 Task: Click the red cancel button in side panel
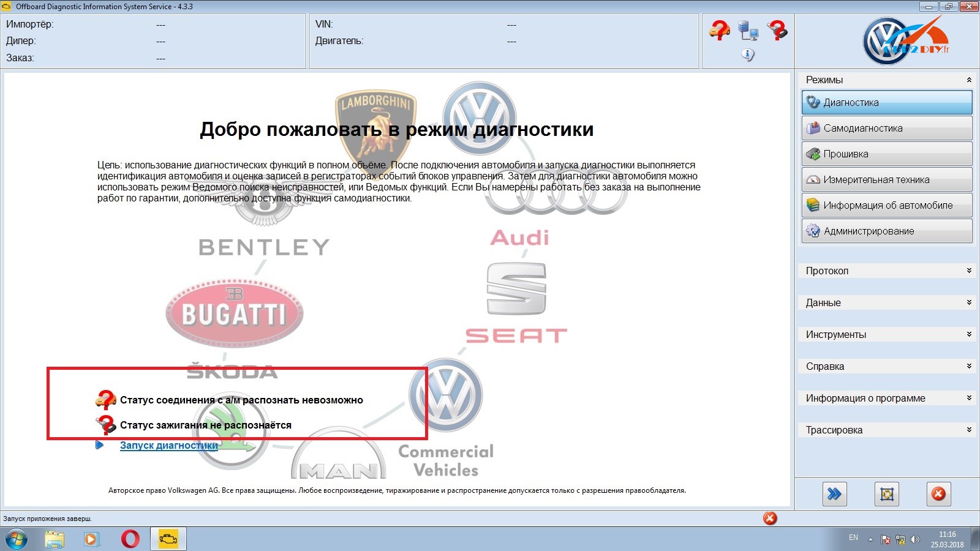[938, 494]
